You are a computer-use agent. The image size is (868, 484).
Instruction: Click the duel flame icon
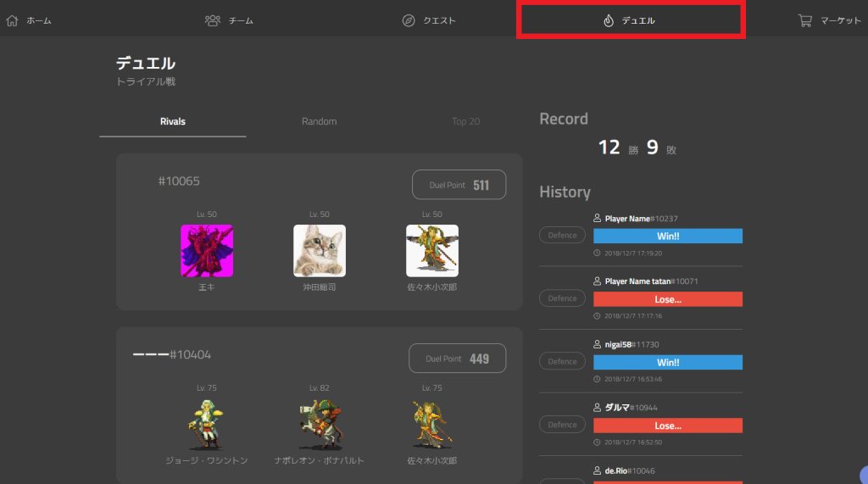[608, 20]
